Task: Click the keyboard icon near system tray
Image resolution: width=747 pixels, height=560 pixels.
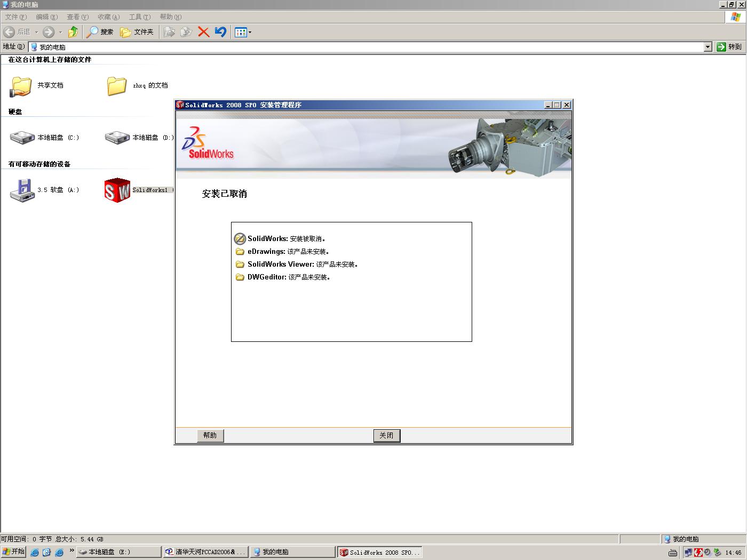Action: 673,553
